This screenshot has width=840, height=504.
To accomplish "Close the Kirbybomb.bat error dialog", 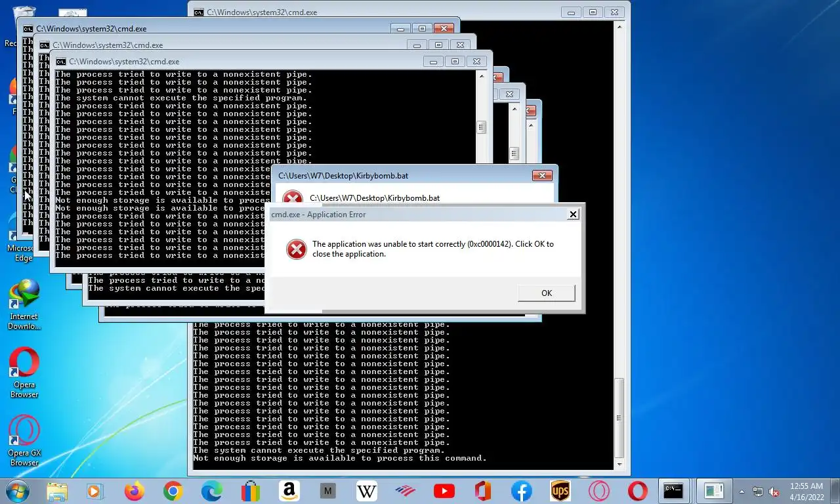I will [542, 175].
